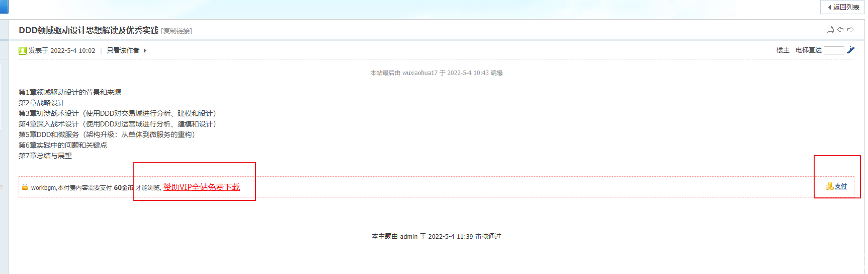Click the printer icon to print thread

pyautogui.click(x=830, y=30)
